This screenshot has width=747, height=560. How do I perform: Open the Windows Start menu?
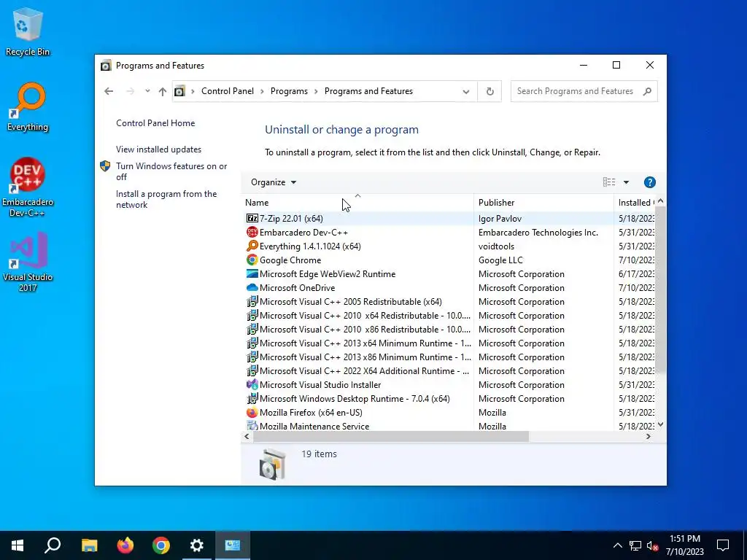18,545
